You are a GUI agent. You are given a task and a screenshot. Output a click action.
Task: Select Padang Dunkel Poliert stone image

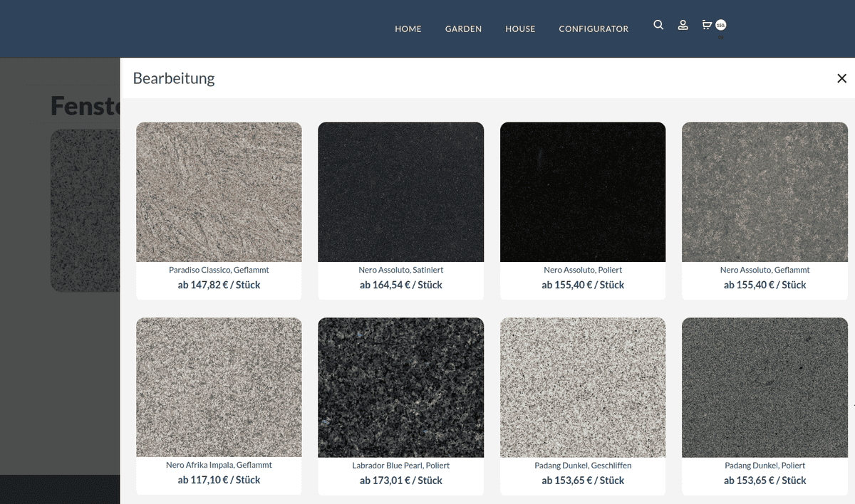pyautogui.click(x=765, y=387)
